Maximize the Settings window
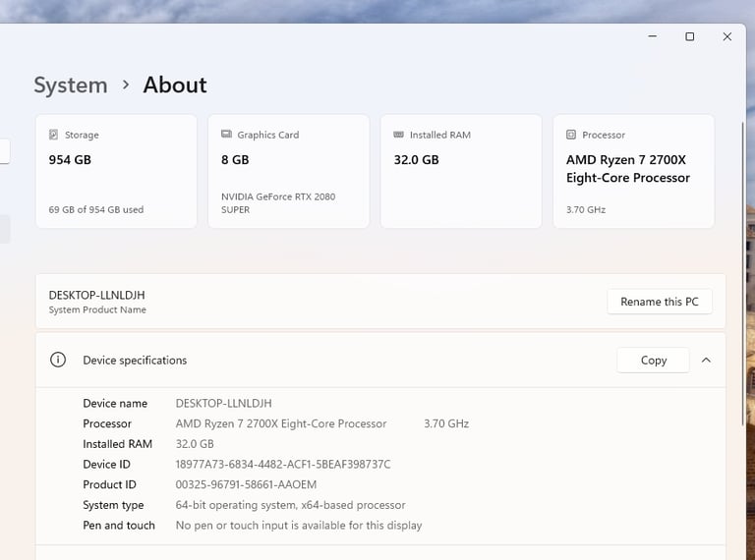Screen dimensions: 755x560 coord(690,36)
